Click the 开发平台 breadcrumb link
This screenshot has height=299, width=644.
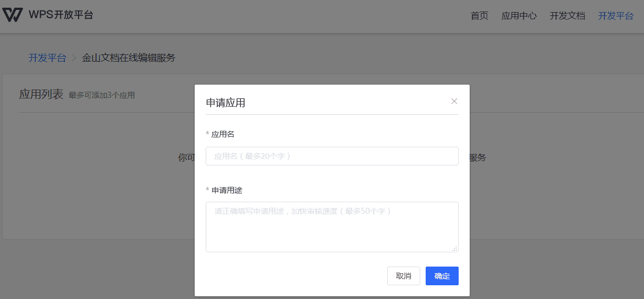tap(47, 58)
